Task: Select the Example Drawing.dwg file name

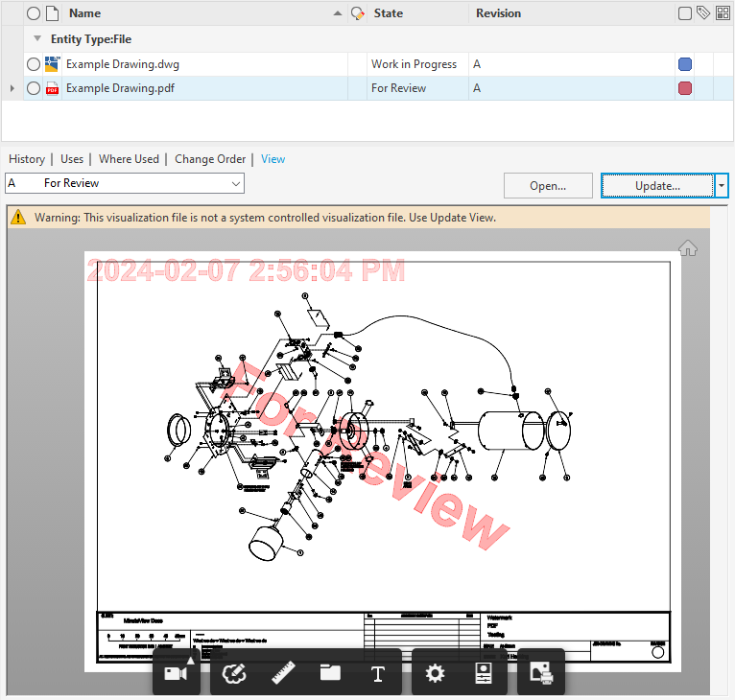Action: [x=123, y=64]
